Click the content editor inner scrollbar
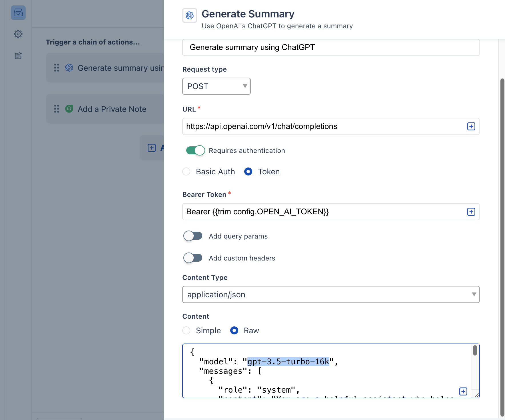 [475, 350]
